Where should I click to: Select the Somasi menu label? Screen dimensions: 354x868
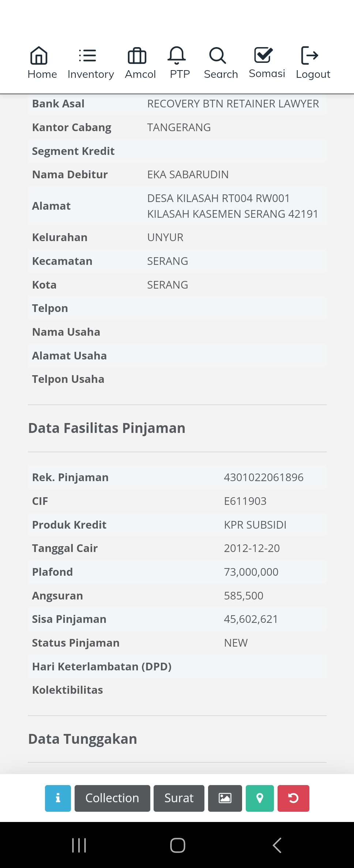point(267,73)
